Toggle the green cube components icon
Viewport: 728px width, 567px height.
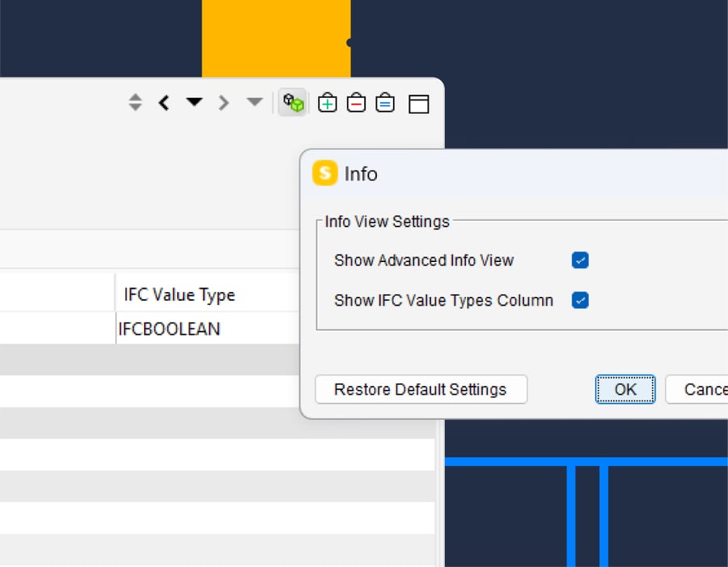point(293,103)
